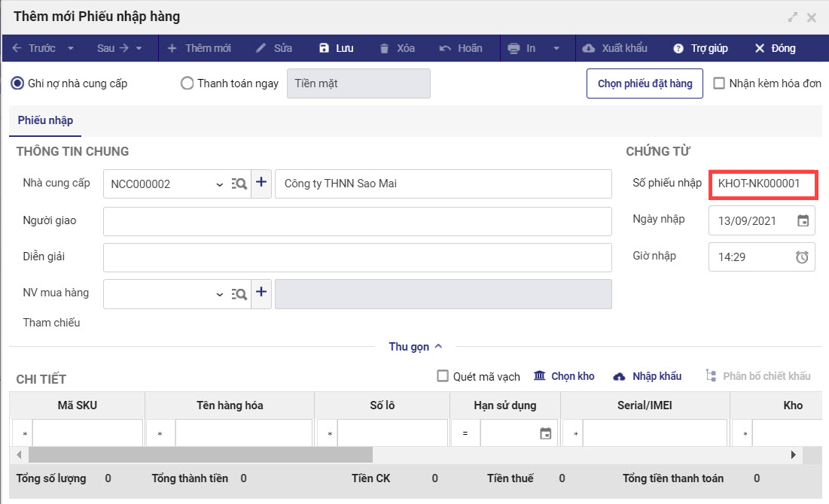Collapse section using Thu gọn
Image resolution: width=829 pixels, height=504 pixels.
point(415,347)
